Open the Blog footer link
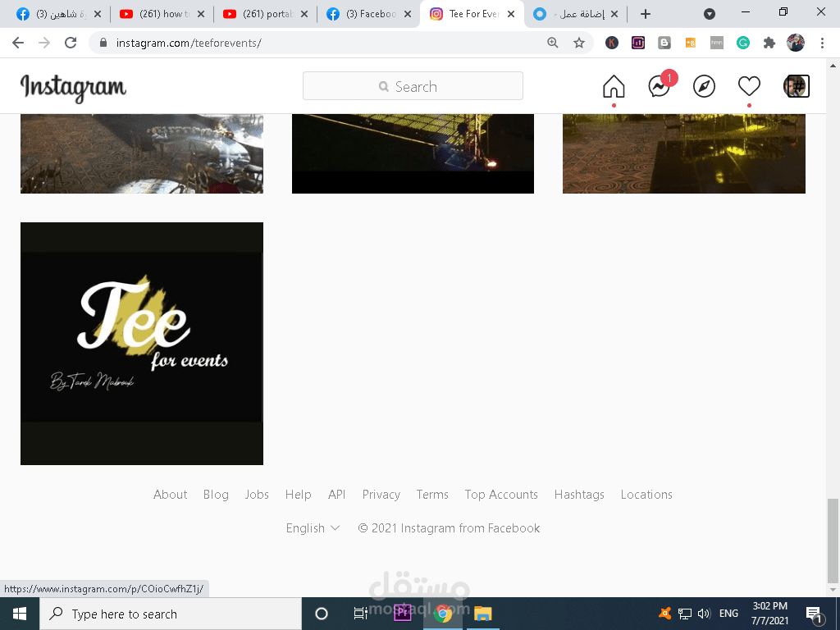This screenshot has height=630, width=840. pos(216,495)
